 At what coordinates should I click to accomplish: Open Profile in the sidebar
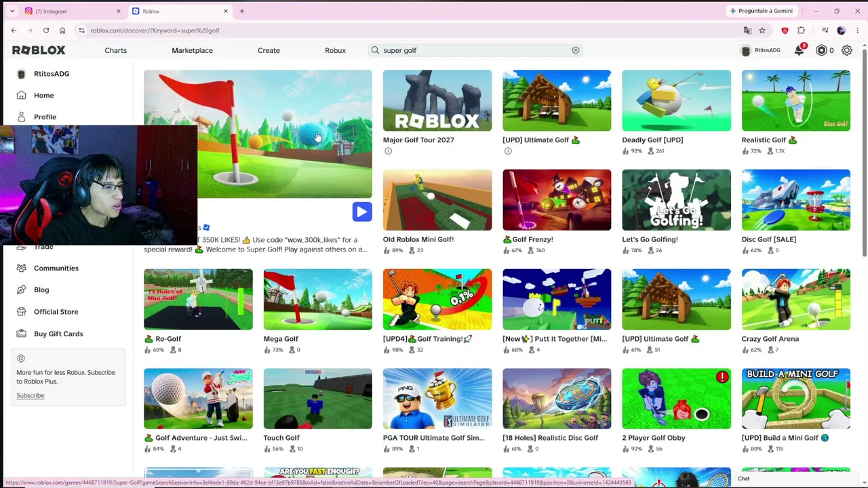45,117
